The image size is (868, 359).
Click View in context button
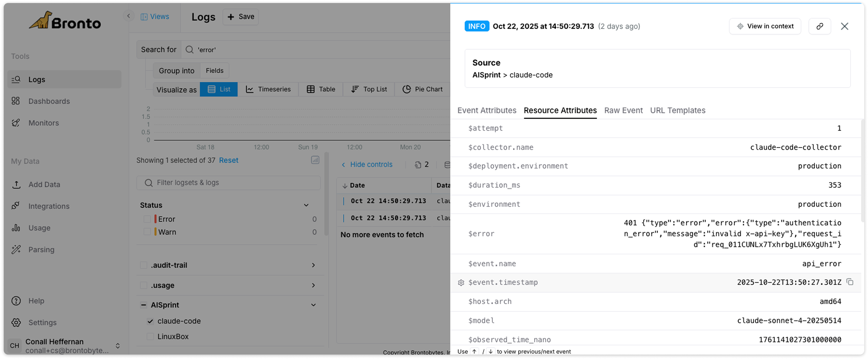coord(765,26)
